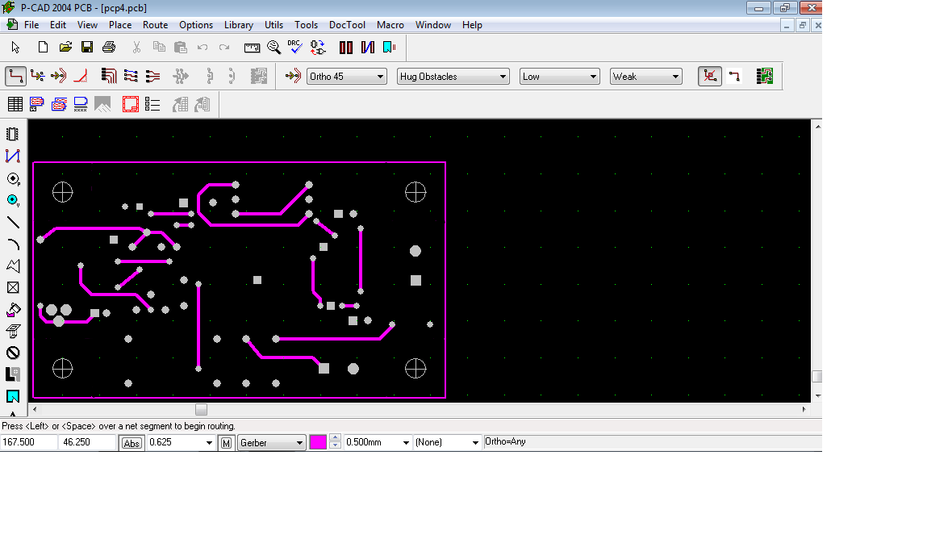Select the Place Cutout box tool
The width and height of the screenshot is (948, 560).
point(13,288)
